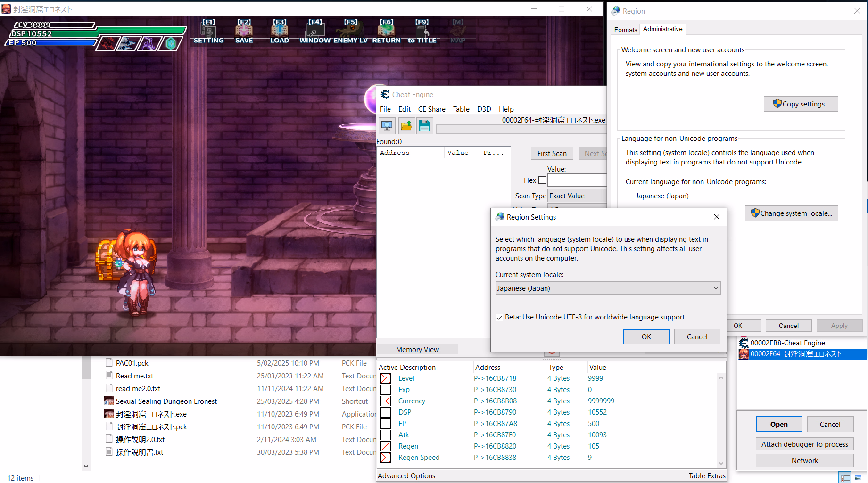The image size is (868, 483).
Task: Click Change system locale button
Action: click(x=791, y=213)
